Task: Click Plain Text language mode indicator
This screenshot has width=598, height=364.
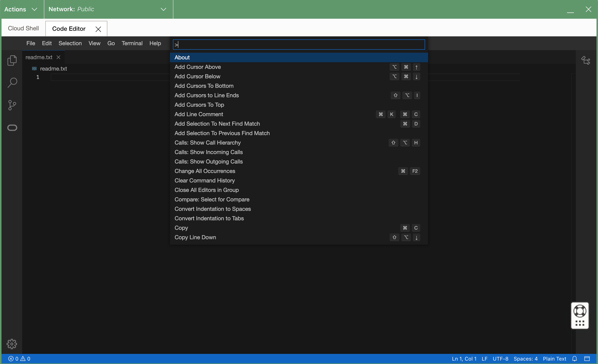Action: pos(555,359)
